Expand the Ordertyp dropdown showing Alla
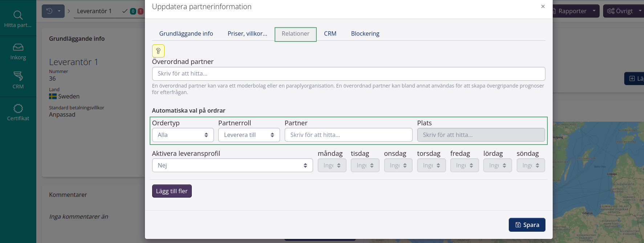The height and width of the screenshot is (243, 644). coord(183,135)
